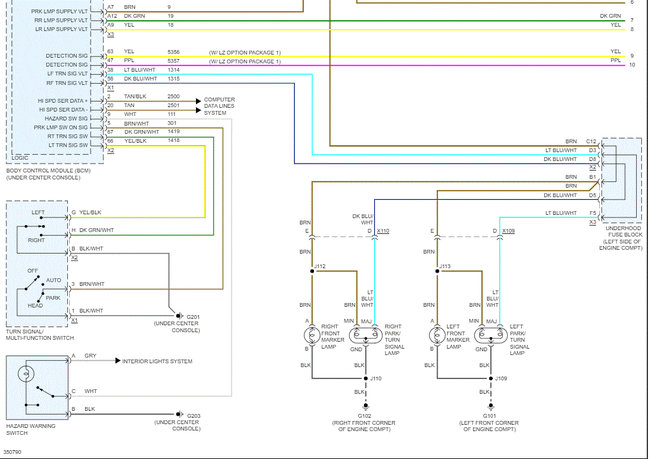
Task: Click the OFF switch position label
Action: coord(33,271)
